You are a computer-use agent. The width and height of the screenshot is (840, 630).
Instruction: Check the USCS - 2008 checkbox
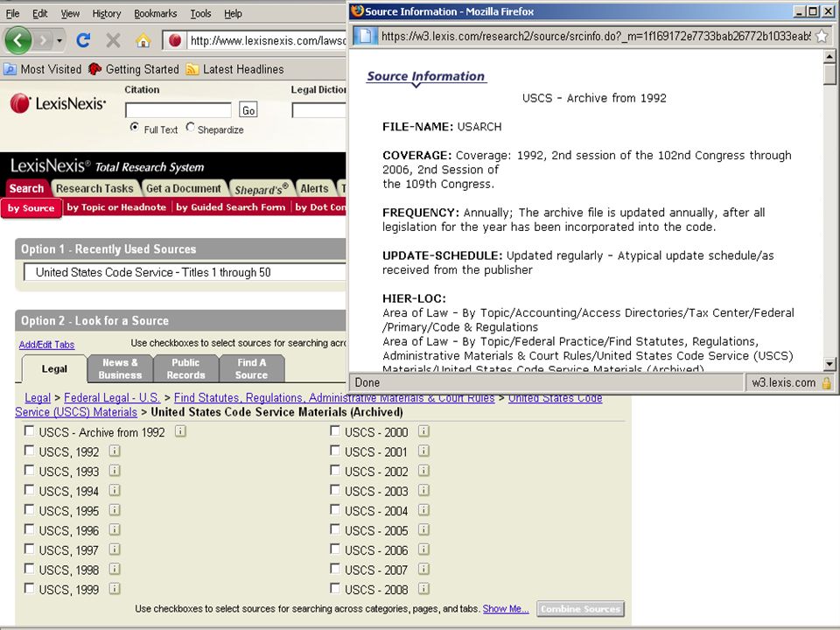coord(335,588)
